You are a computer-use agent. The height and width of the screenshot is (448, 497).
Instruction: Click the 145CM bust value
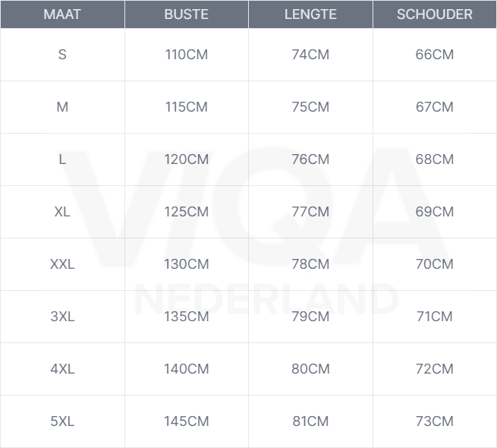(x=186, y=421)
